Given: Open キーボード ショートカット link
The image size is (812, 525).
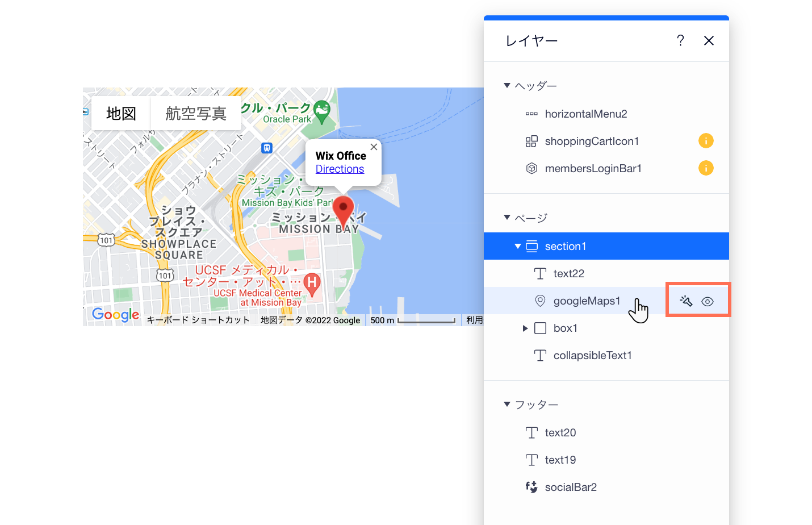Looking at the screenshot, I should [198, 320].
